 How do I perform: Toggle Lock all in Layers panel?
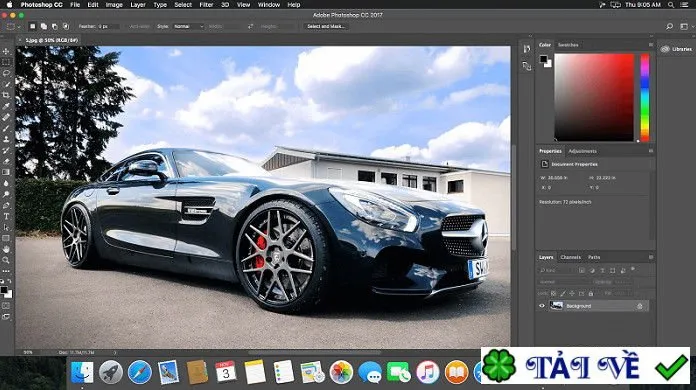591,293
